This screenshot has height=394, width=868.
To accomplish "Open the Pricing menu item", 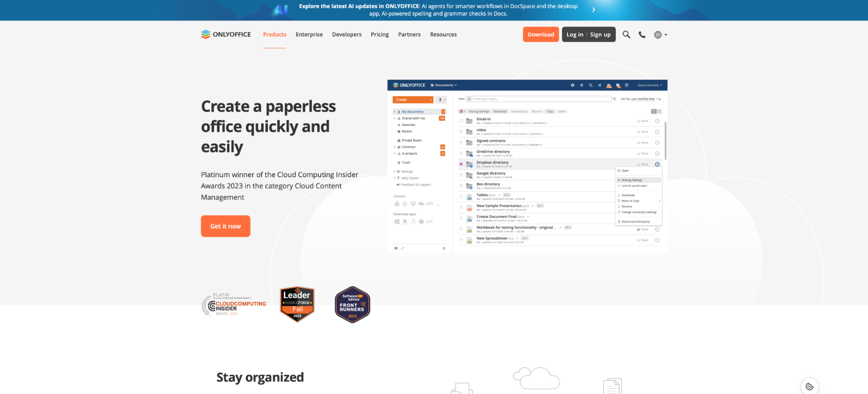I will tap(380, 34).
